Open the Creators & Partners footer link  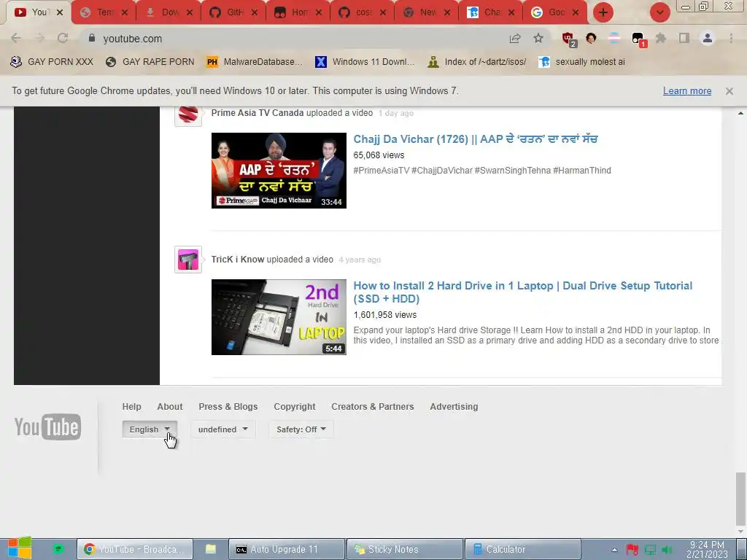point(373,407)
